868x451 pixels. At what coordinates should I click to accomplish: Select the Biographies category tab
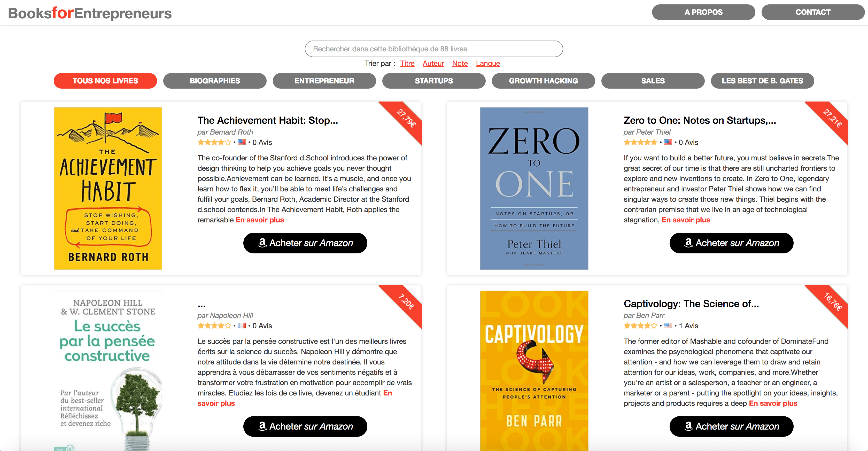tap(215, 81)
